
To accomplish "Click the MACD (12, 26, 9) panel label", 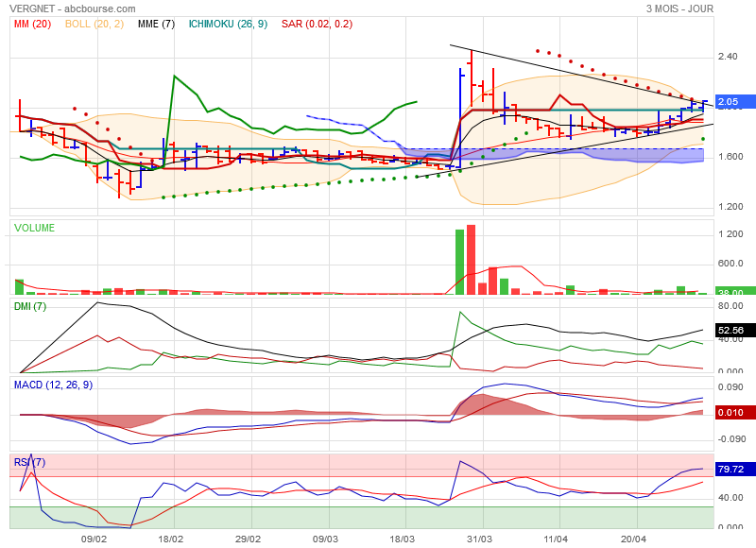I will [54, 385].
